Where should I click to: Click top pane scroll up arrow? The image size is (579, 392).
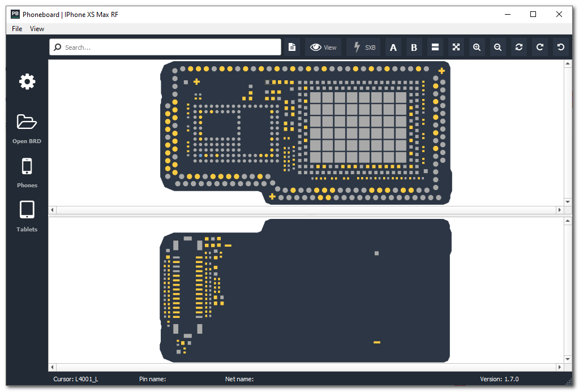[568, 63]
